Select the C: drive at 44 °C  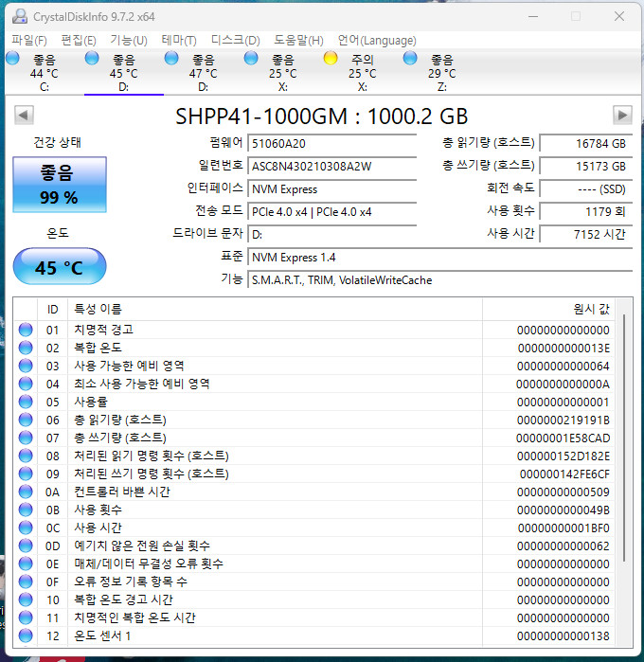[x=45, y=73]
